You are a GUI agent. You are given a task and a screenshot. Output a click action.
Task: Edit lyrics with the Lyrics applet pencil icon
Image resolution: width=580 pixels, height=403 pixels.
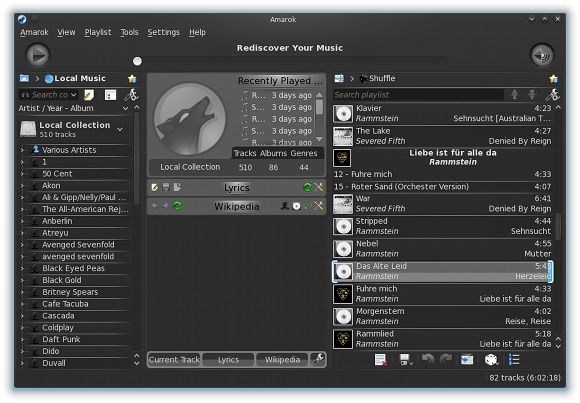[x=155, y=187]
